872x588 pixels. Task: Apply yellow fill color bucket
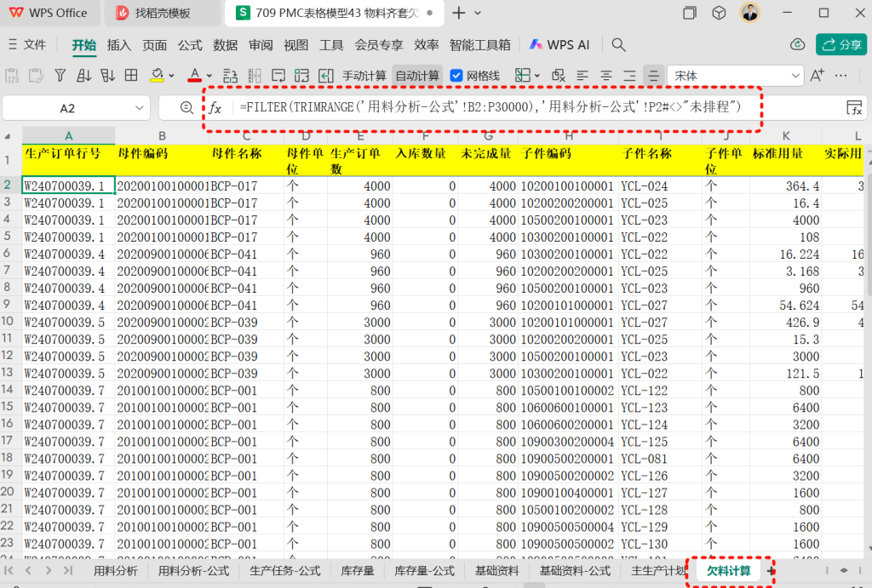157,76
